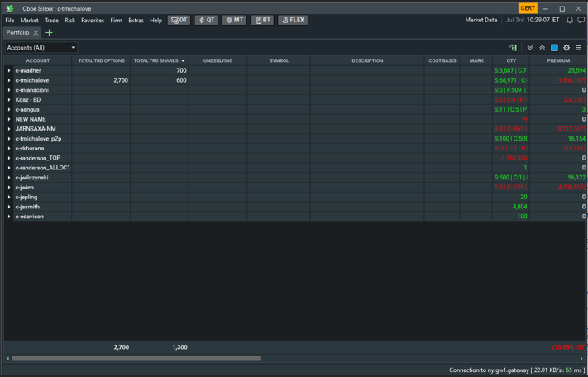Click the horizontal scrollbar thumb
588x377 pixels.
click(136, 359)
